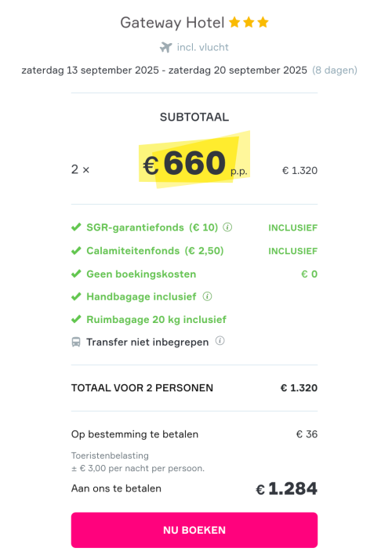Book now with NU BOEKEN button
This screenshot has height=559, width=392.
(194, 530)
